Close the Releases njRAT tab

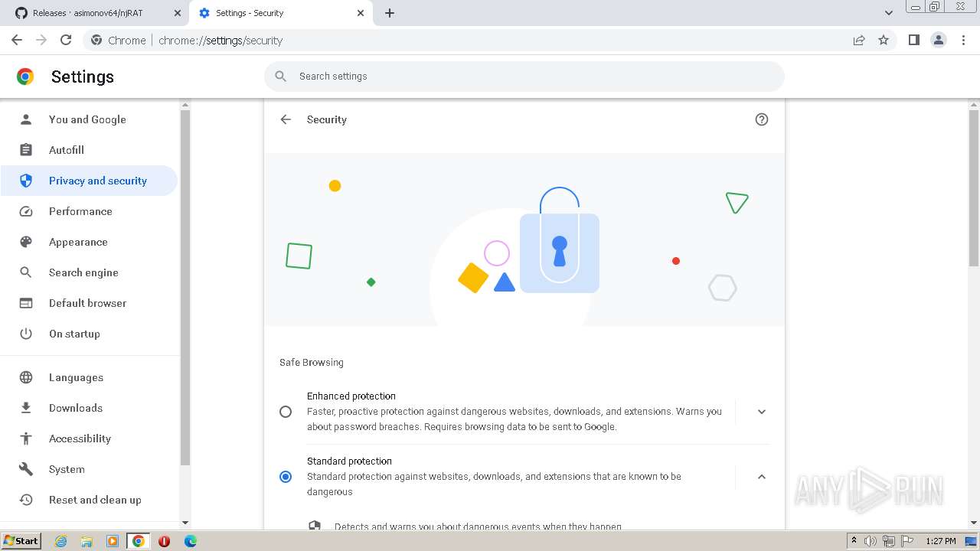[x=178, y=13]
